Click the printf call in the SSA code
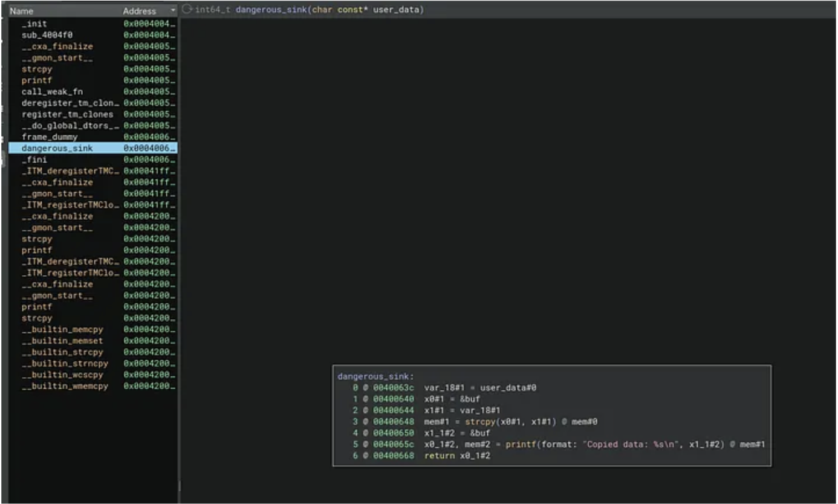 click(x=499, y=445)
